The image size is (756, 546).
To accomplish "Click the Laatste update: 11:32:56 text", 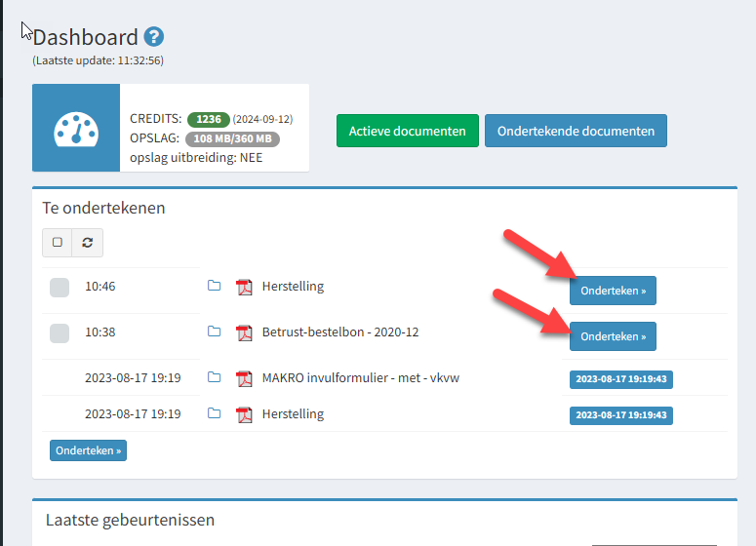I will click(98, 60).
